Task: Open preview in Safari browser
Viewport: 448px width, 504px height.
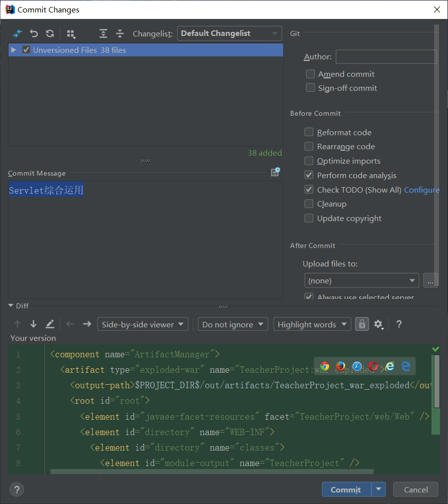Action: 357,366
